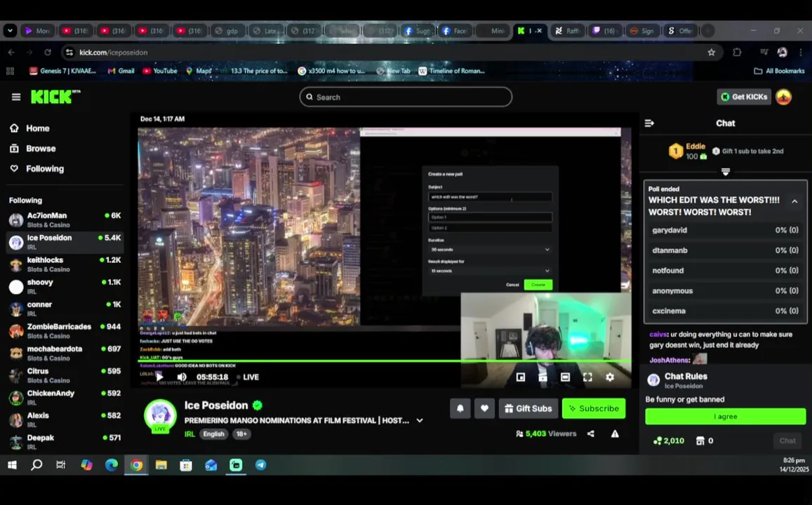Viewport: 812px width, 505px height.
Task: Click I agree to chat rules
Action: point(726,417)
